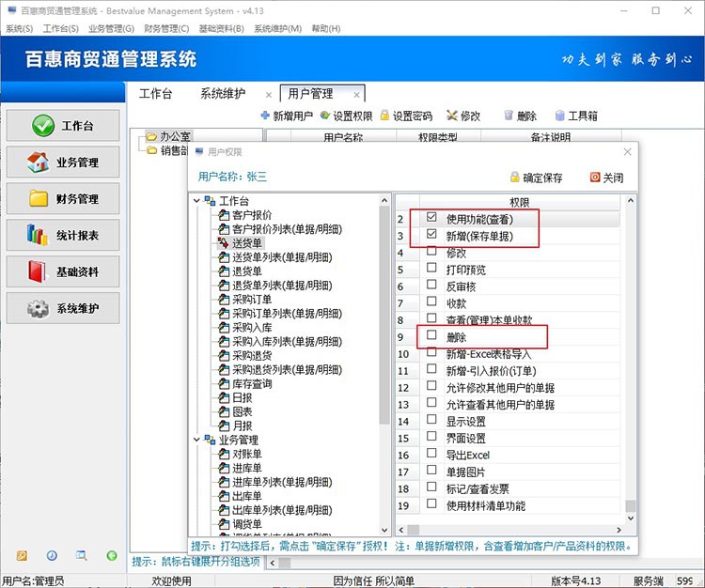Uncheck the 使用功能(查看) checkbox
The image size is (705, 588).
click(431, 217)
